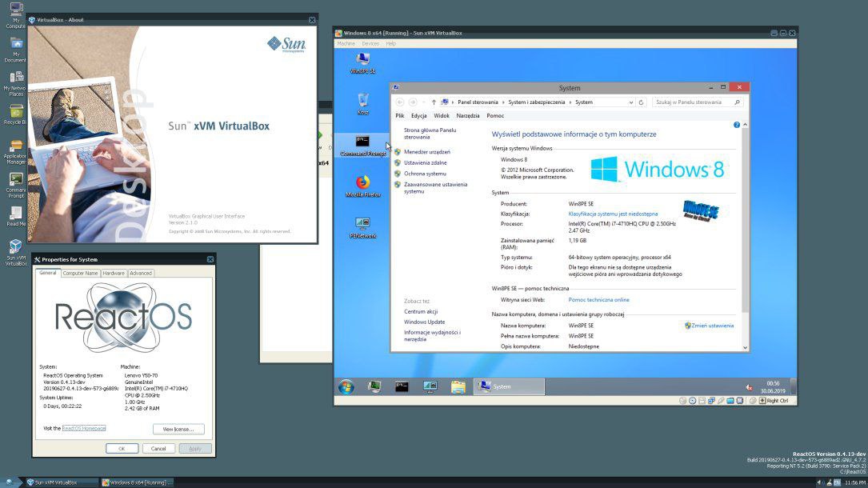Follow the ReactOS Homepage link
Image resolution: width=868 pixels, height=488 pixels.
click(x=83, y=428)
